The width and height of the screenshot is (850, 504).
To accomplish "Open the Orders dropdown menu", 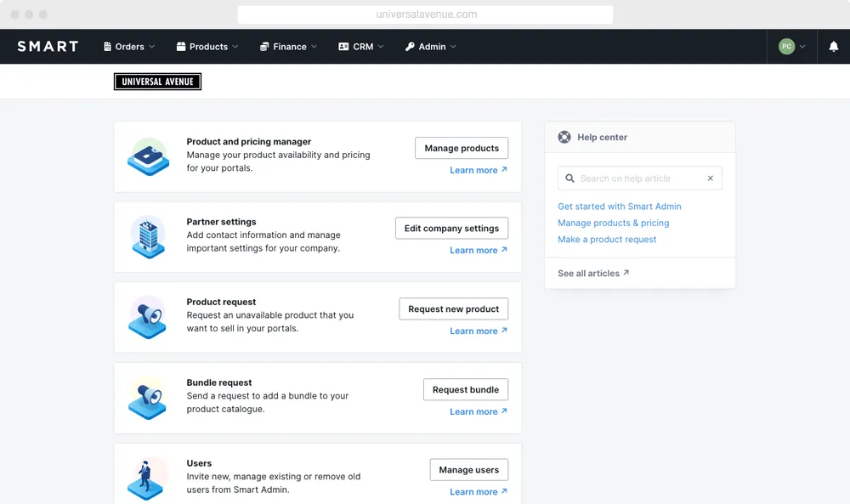I will [x=129, y=47].
